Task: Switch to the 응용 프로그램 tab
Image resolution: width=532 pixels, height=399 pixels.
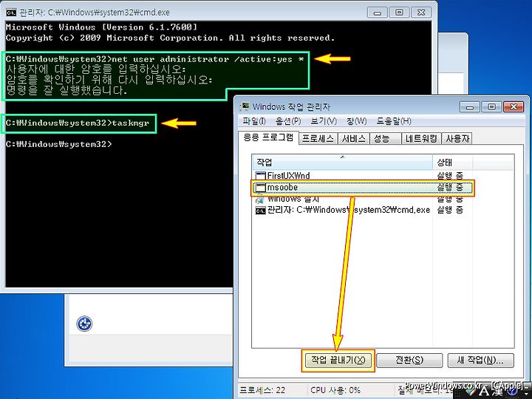Action: [x=268, y=137]
